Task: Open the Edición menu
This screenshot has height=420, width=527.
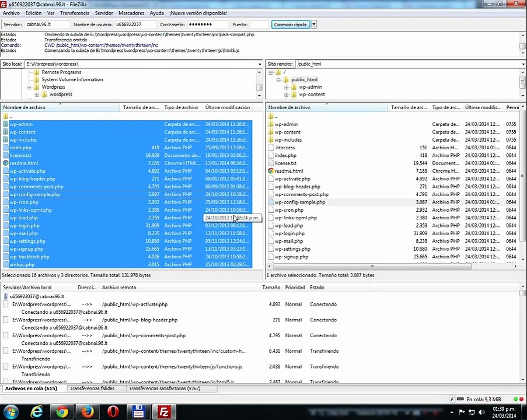Action: [x=33, y=13]
